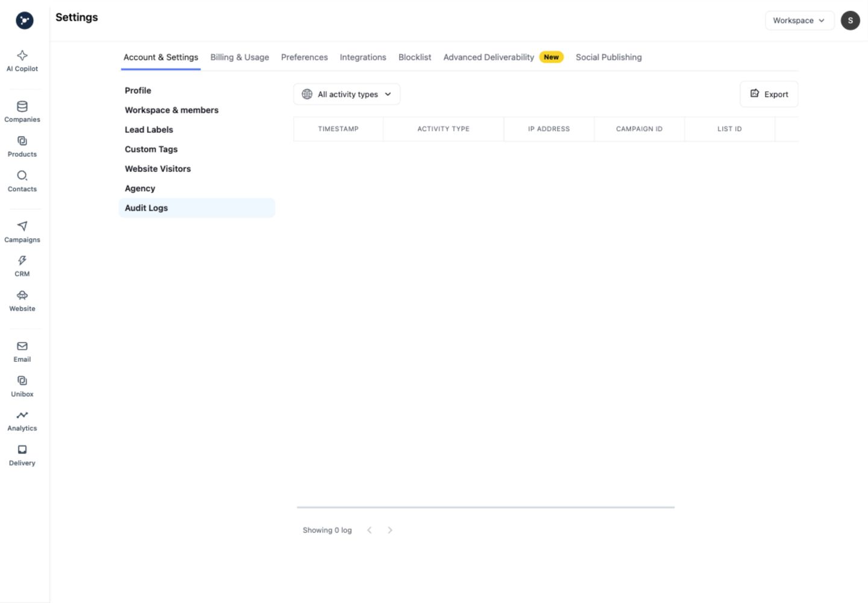
Task: Click the Activity Type column header
Action: pyautogui.click(x=444, y=129)
